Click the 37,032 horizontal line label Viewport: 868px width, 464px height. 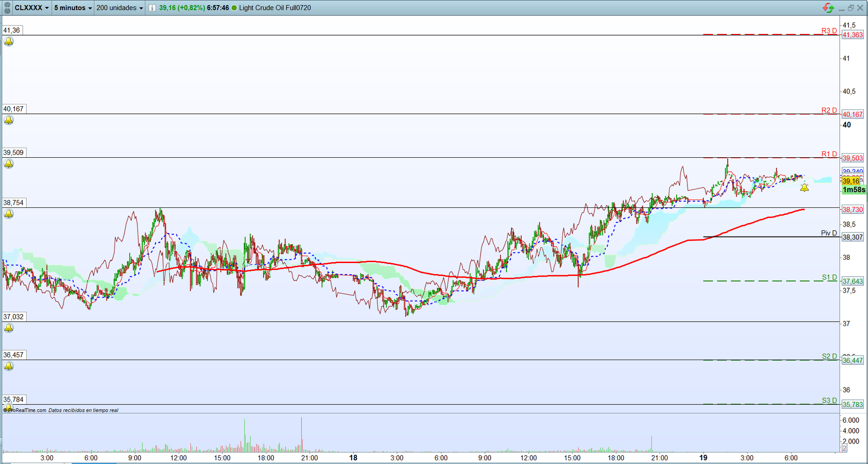coord(13,317)
